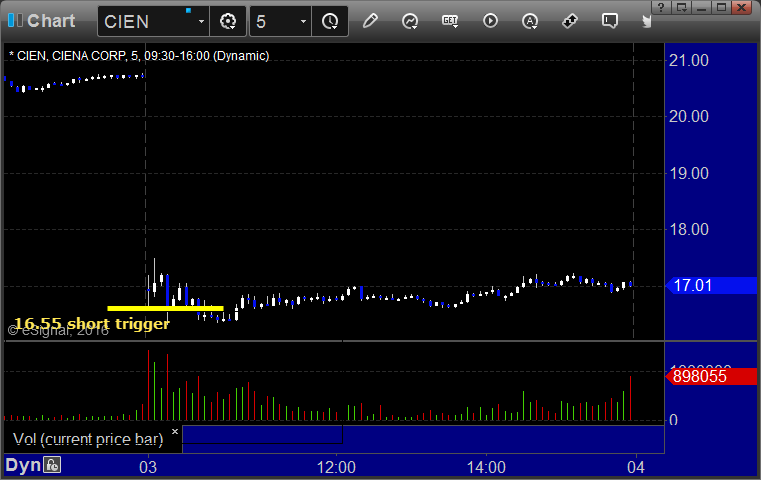Open the alerts 'A' icon
Viewport: 761px width, 480px height.
tap(530, 21)
